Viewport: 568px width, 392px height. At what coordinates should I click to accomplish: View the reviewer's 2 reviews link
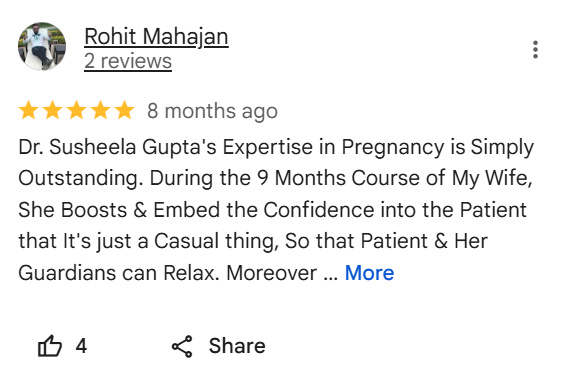point(128,61)
